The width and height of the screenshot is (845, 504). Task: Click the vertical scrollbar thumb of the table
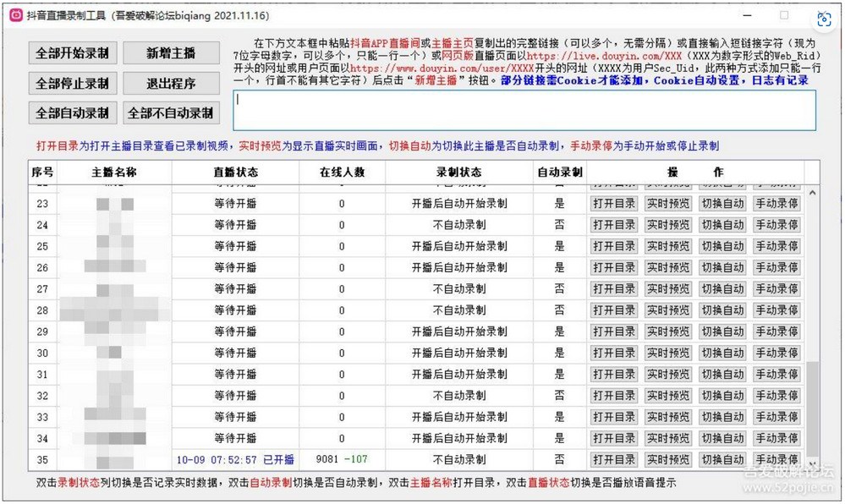[813, 408]
